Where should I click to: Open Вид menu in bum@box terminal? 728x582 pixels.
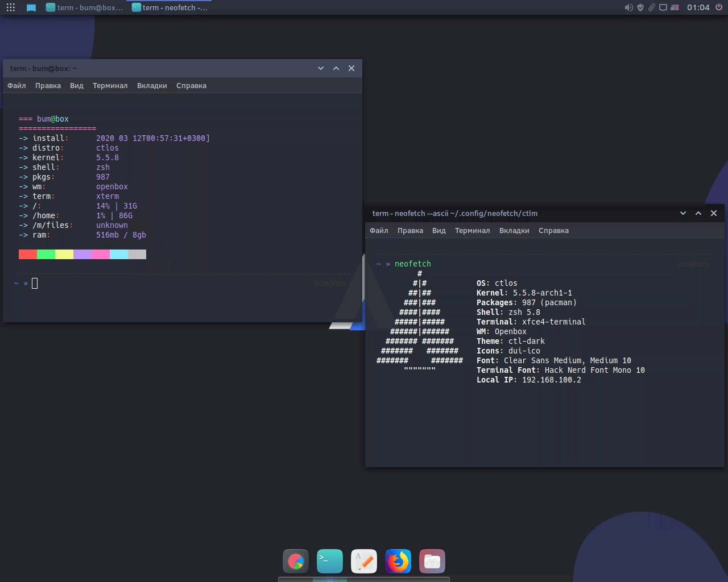coord(77,85)
